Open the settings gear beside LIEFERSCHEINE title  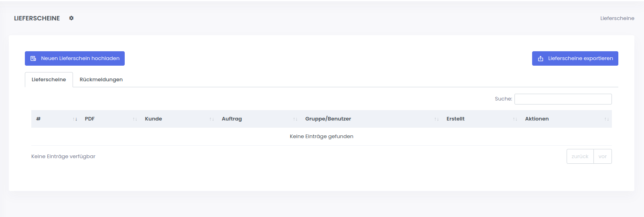coord(71,18)
